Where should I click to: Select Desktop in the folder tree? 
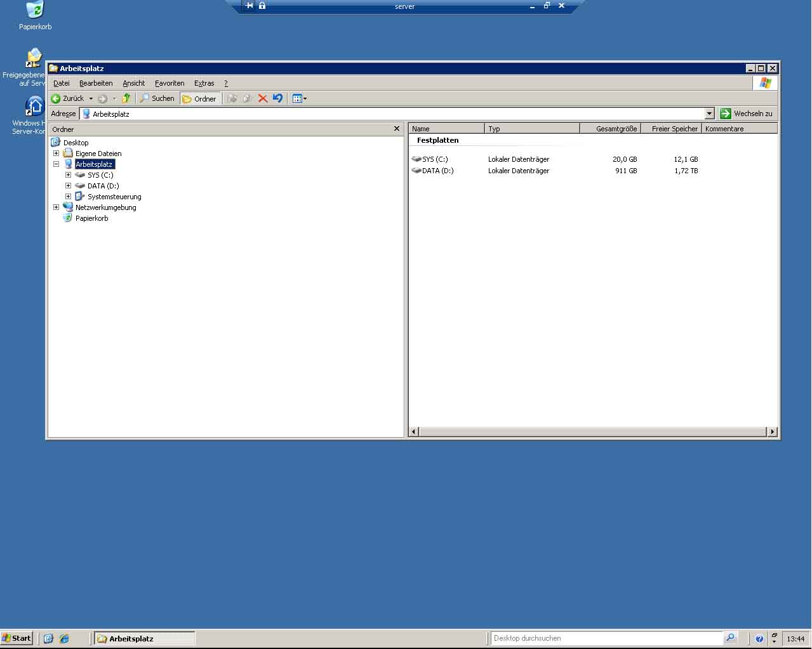coord(76,143)
